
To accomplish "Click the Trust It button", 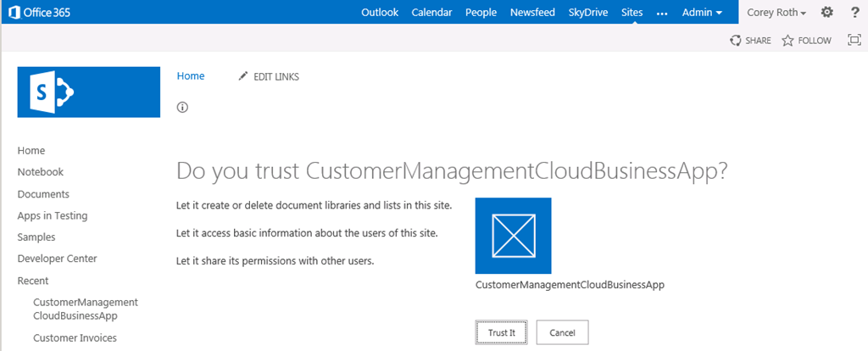I will point(502,332).
